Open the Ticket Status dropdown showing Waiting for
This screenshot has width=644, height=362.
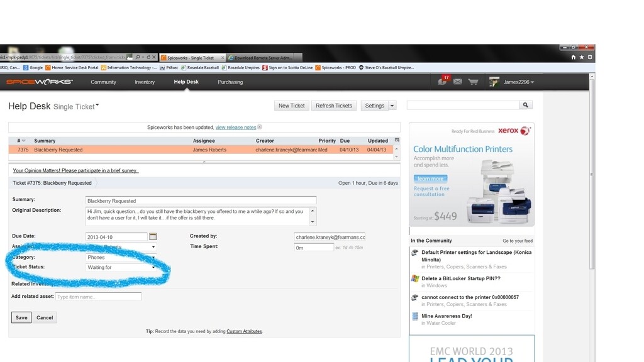tap(153, 266)
